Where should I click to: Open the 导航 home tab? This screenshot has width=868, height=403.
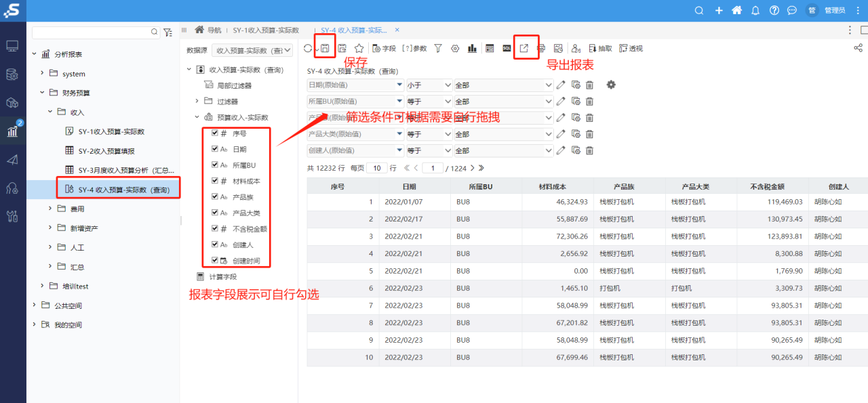(208, 30)
